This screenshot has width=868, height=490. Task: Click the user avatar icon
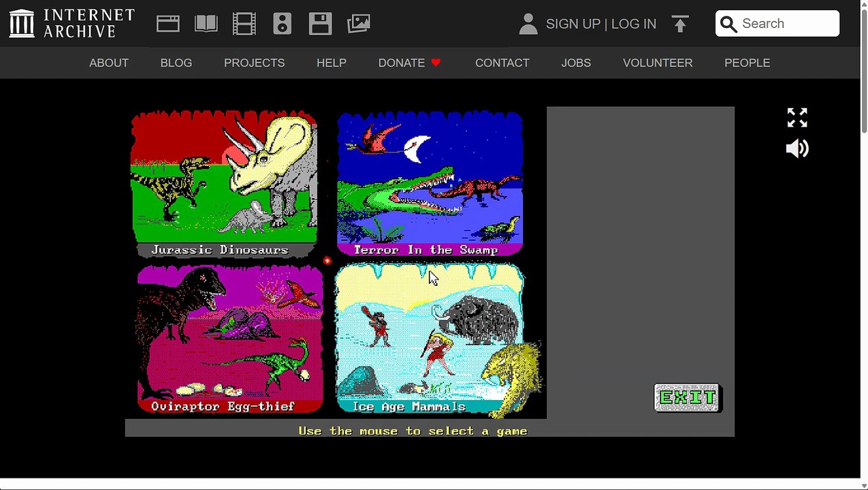528,24
